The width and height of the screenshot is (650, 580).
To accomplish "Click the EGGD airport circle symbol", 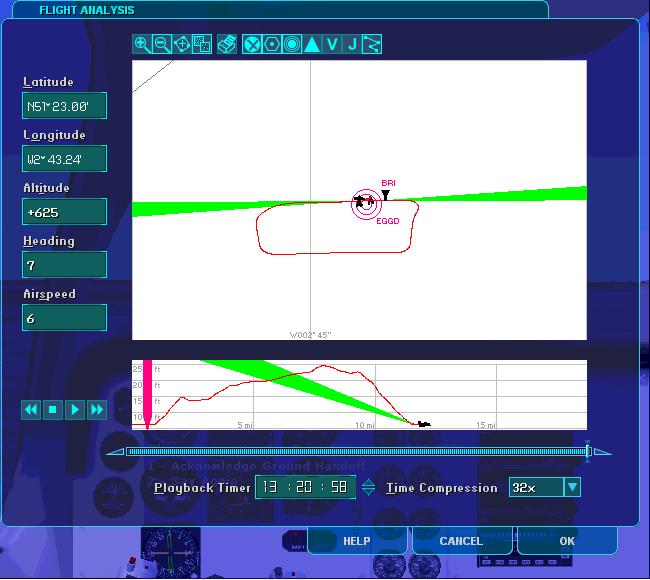I will [366, 203].
